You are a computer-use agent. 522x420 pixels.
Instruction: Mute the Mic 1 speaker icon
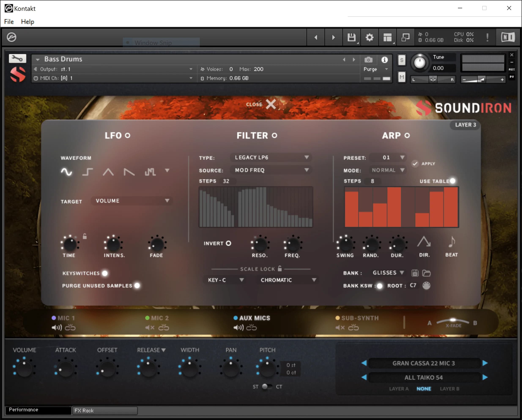tap(56, 328)
